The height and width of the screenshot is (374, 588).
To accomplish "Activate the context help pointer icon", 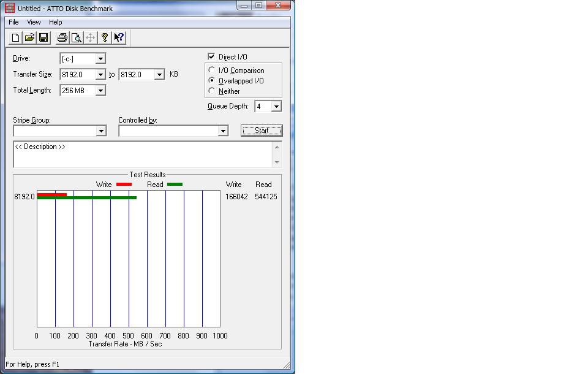I will point(119,37).
